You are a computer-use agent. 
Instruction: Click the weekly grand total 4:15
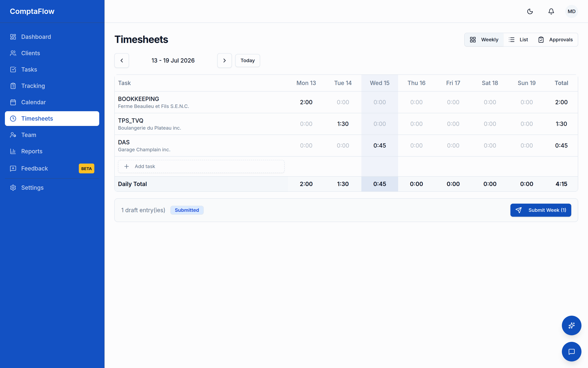pyautogui.click(x=561, y=184)
